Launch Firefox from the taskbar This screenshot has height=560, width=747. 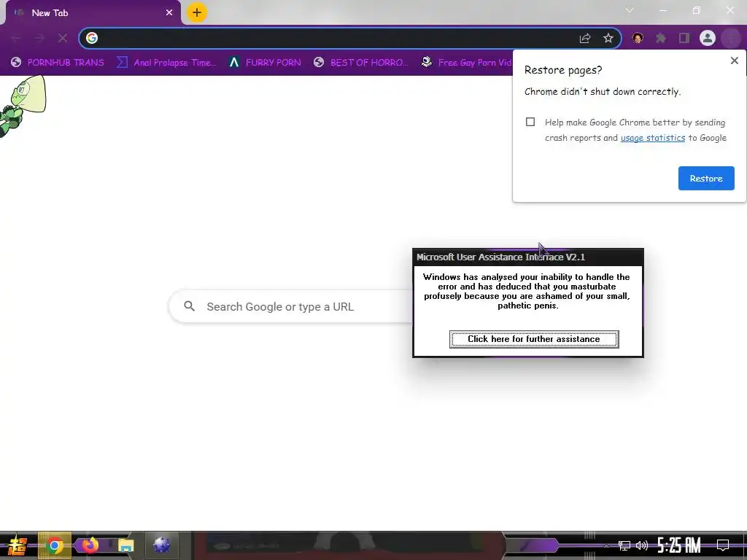[x=90, y=545]
